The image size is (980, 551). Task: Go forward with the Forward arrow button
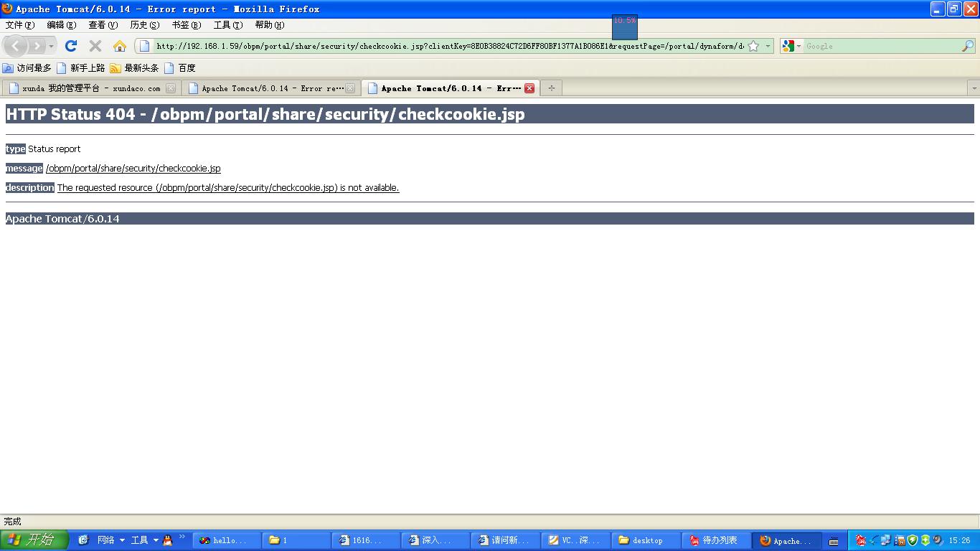coord(37,46)
